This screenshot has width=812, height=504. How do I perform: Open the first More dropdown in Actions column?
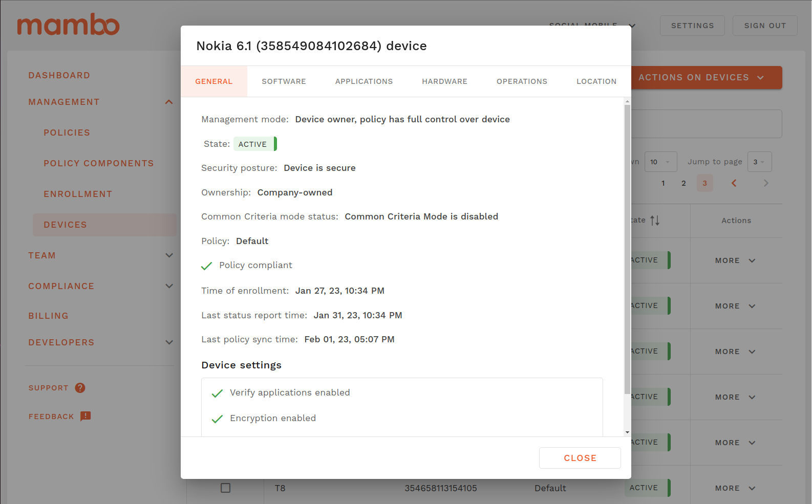click(x=735, y=260)
